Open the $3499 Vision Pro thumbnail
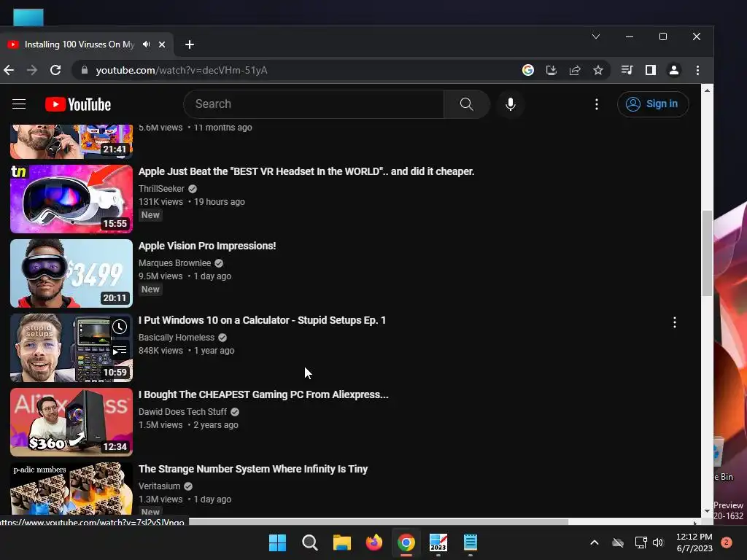Viewport: 747px width, 560px height. coord(71,273)
